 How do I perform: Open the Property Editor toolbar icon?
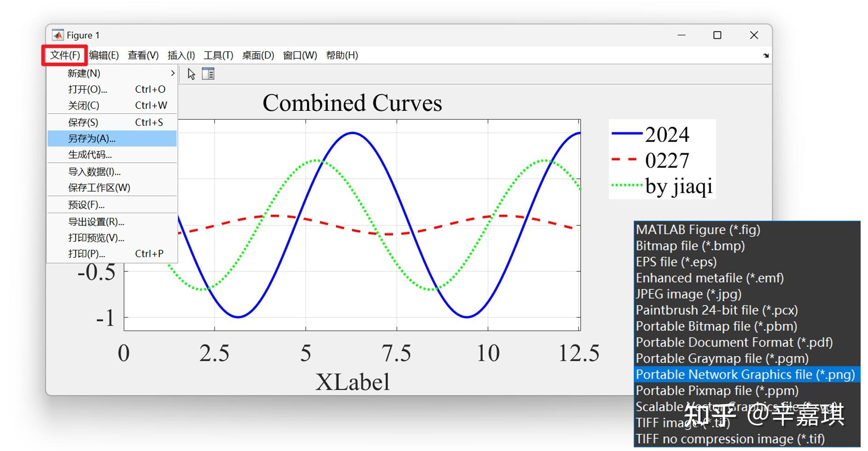pos(208,74)
